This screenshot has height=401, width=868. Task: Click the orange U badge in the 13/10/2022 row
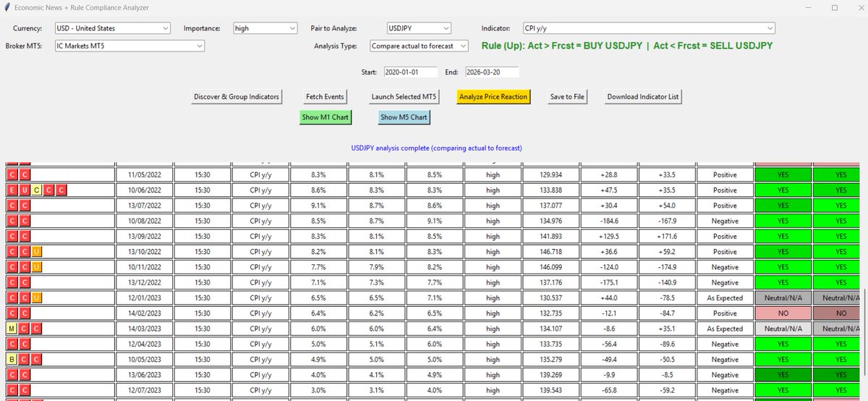click(x=37, y=251)
